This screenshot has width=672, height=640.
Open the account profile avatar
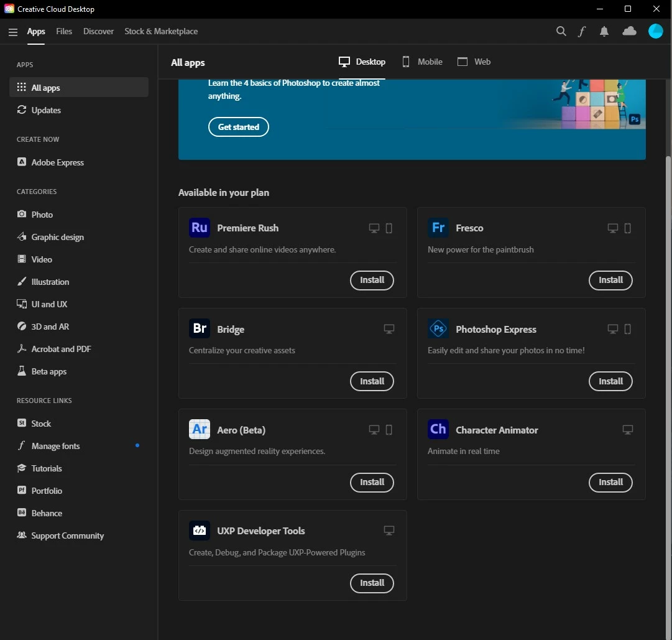(655, 31)
